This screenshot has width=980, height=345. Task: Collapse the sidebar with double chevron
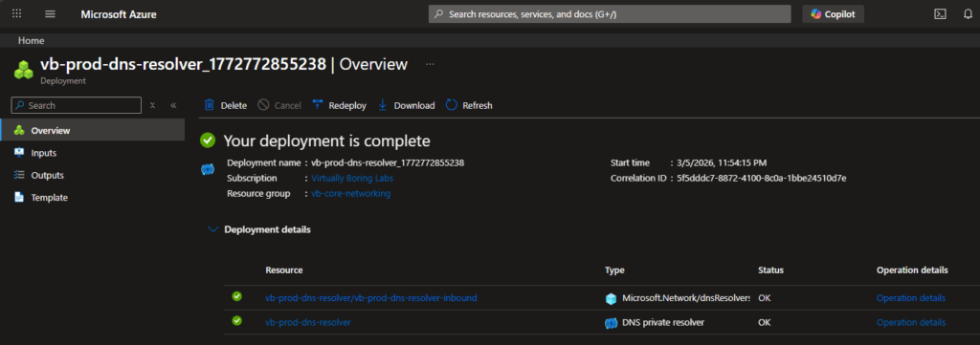coord(173,105)
